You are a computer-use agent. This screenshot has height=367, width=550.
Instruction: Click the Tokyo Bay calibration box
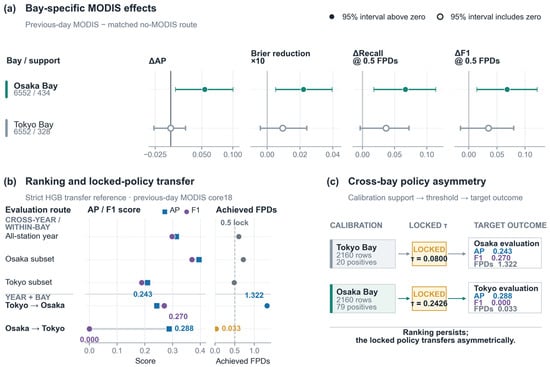point(363,254)
